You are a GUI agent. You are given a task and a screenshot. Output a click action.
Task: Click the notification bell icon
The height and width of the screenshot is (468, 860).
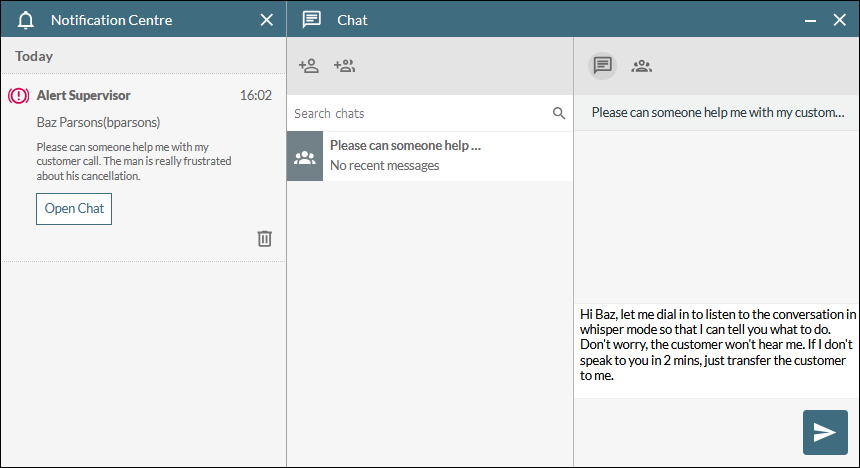[x=26, y=20]
